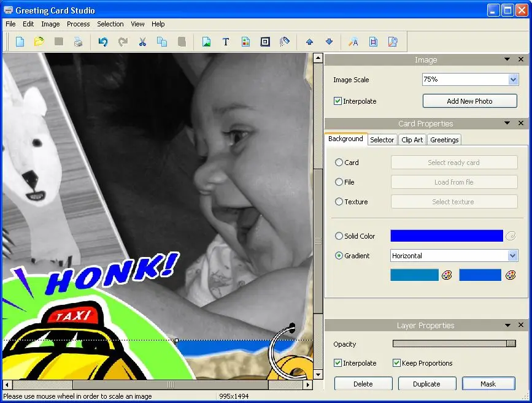Open the Image Scale dropdown showing 75%
The width and height of the screenshot is (532, 403).
click(513, 79)
